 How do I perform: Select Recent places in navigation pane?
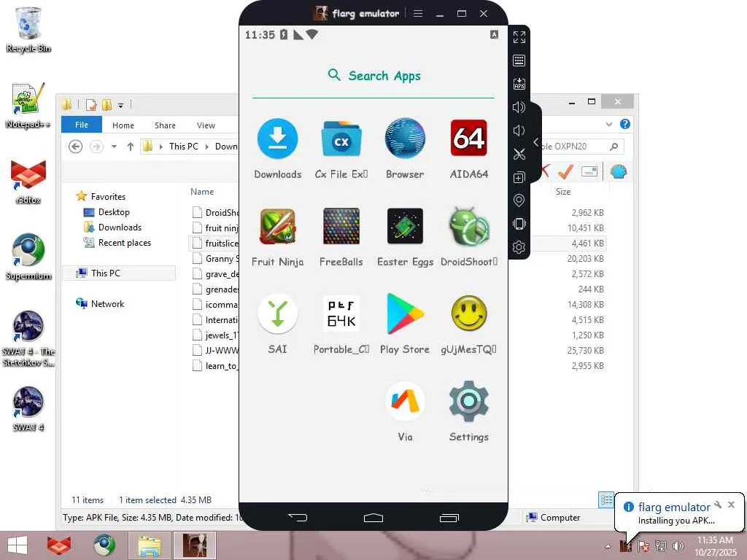click(124, 242)
